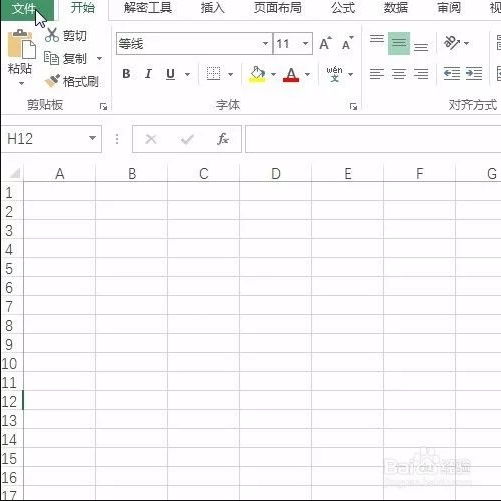The image size is (501, 501).
Task: Center text horizontally
Action: click(x=399, y=74)
